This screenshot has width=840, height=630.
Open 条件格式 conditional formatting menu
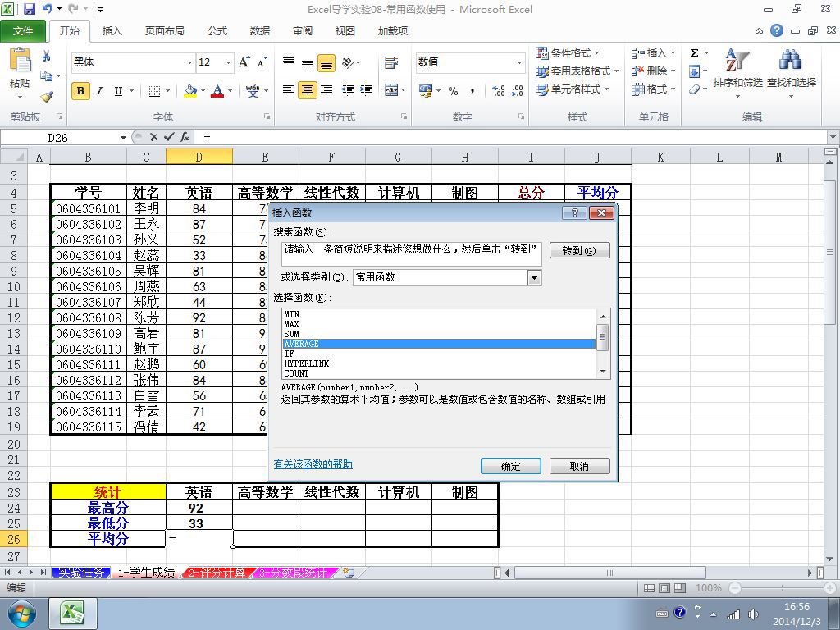pyautogui.click(x=568, y=52)
